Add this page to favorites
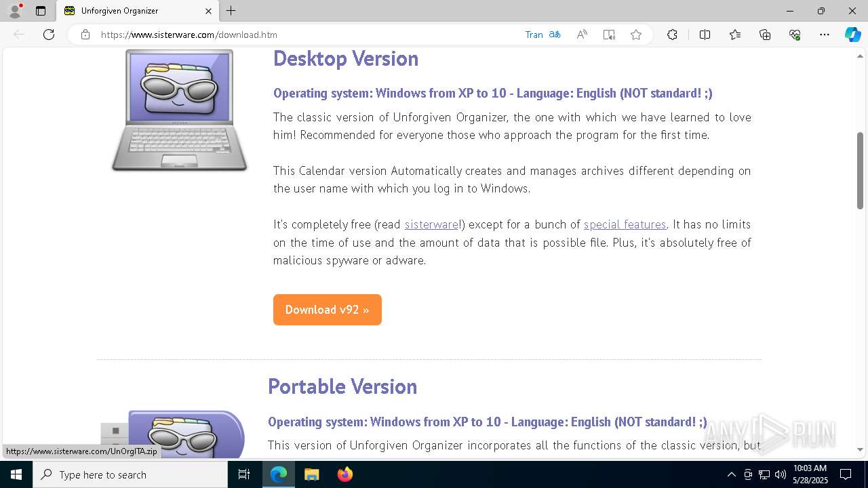The height and width of the screenshot is (488, 868). [x=636, y=35]
